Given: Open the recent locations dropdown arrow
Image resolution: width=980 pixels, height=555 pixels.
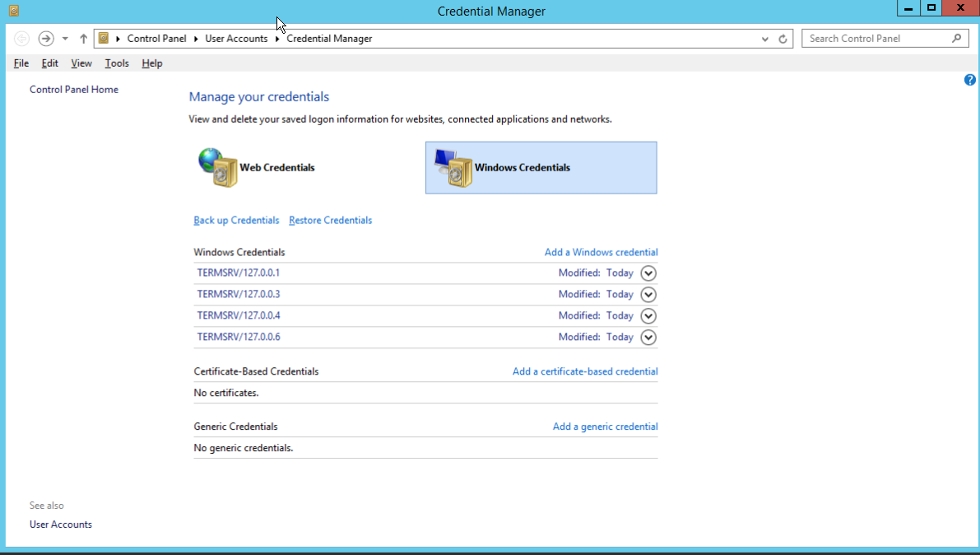Looking at the screenshot, I should pos(65,39).
